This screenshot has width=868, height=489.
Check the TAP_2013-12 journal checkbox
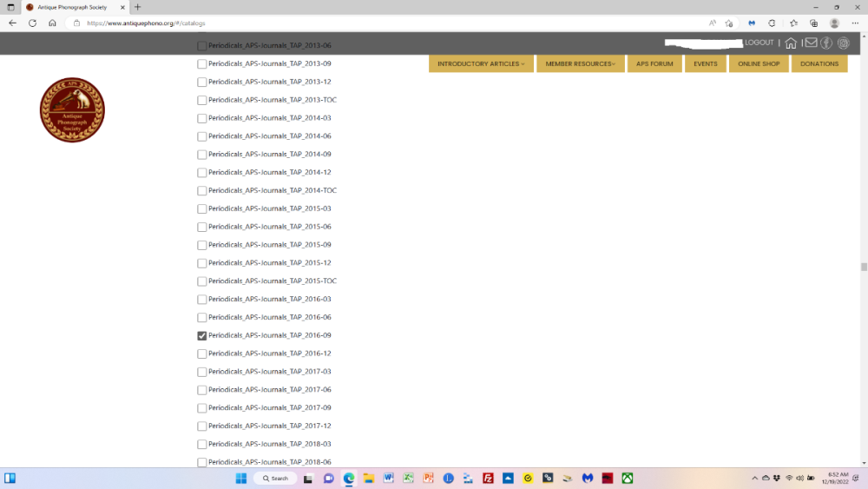tap(202, 82)
